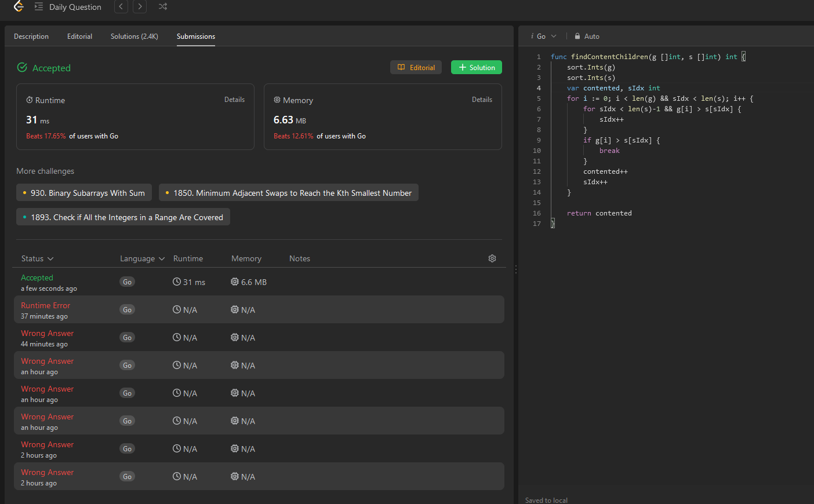The height and width of the screenshot is (504, 814).
Task: Click the Auto lock icon in editor
Action: click(x=577, y=36)
